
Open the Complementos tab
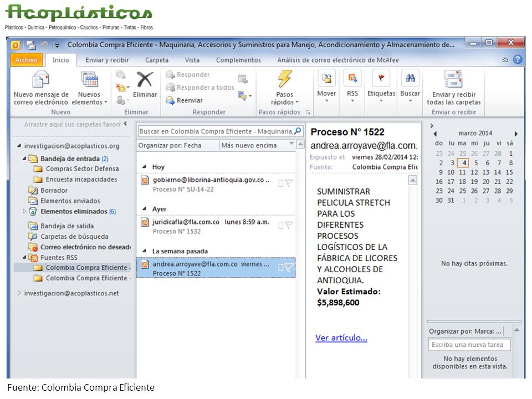(x=238, y=60)
